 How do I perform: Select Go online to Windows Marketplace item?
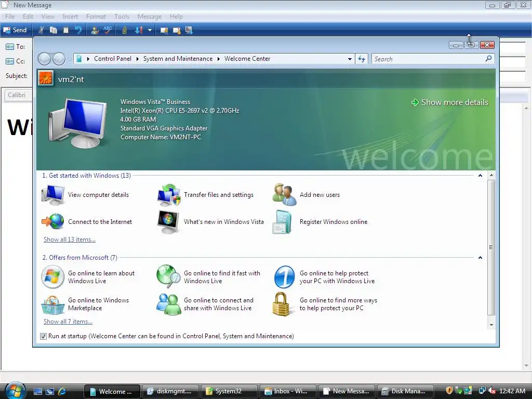[85, 304]
